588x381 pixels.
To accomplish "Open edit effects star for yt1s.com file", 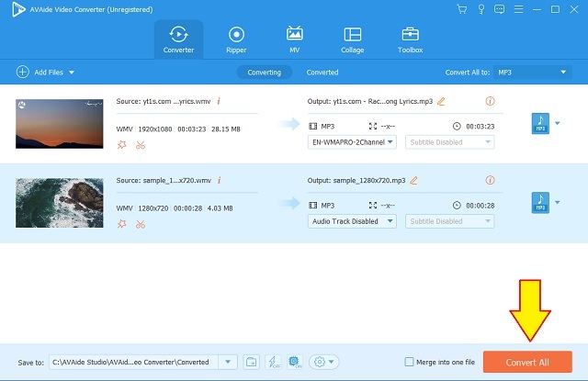I will point(121,145).
